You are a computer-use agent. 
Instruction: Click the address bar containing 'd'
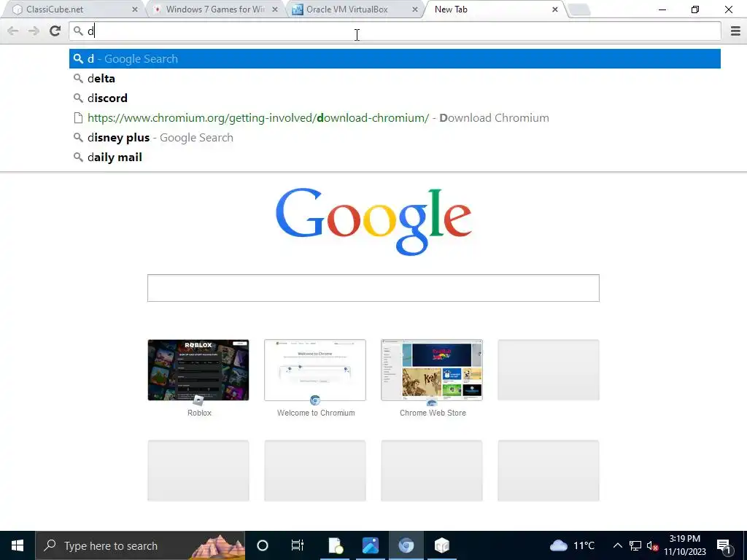395,31
